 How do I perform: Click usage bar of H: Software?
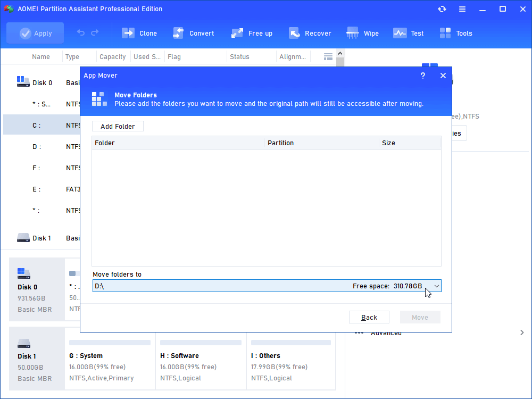point(201,343)
